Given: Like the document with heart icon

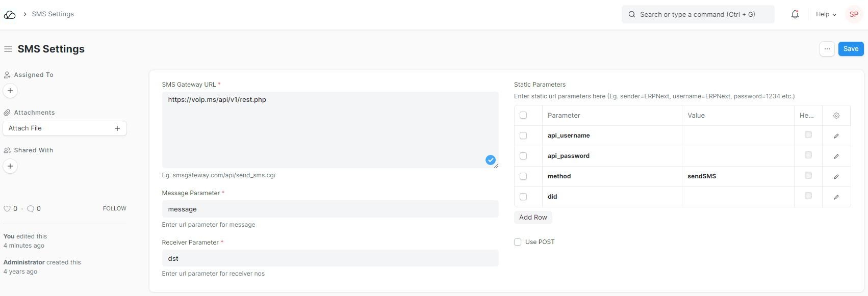Looking at the screenshot, I should (x=7, y=209).
